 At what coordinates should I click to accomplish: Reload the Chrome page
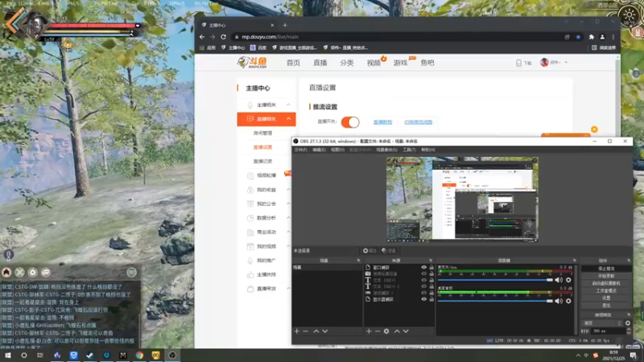click(223, 37)
